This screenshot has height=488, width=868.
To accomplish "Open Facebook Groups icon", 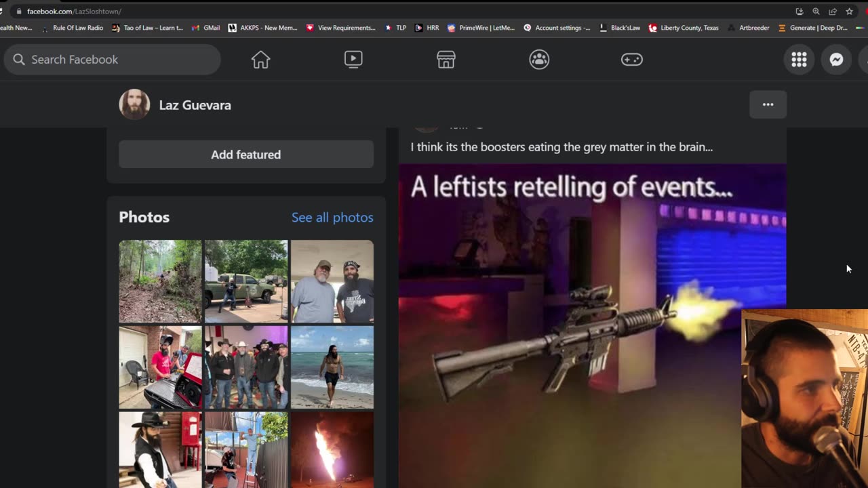I will coord(539,60).
